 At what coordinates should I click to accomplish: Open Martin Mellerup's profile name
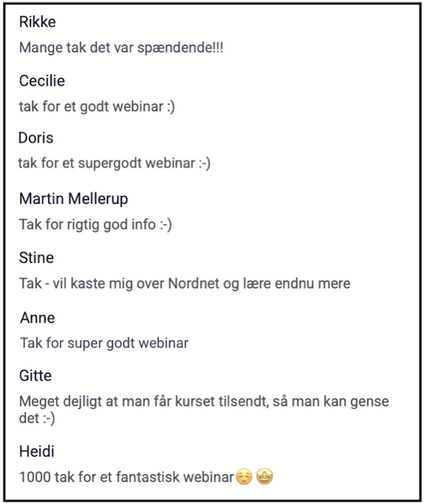pyautogui.click(x=74, y=199)
